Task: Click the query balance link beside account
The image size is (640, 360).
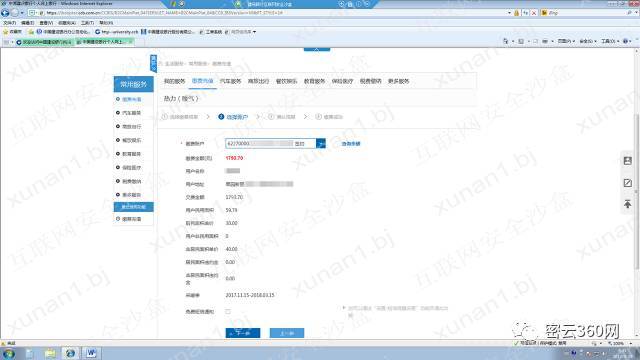Action: point(351,144)
